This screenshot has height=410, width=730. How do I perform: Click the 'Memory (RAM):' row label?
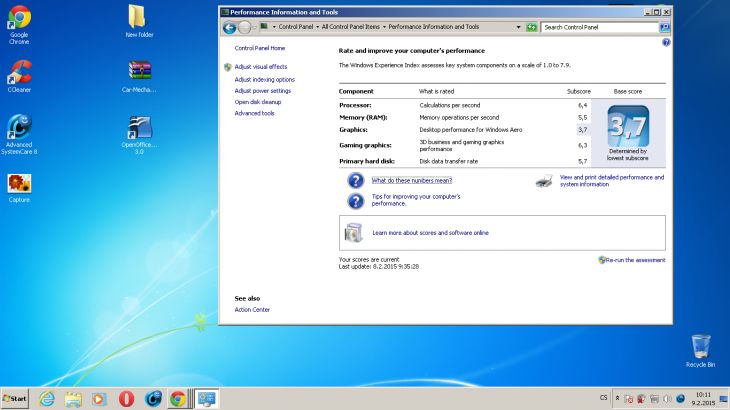[x=363, y=118]
